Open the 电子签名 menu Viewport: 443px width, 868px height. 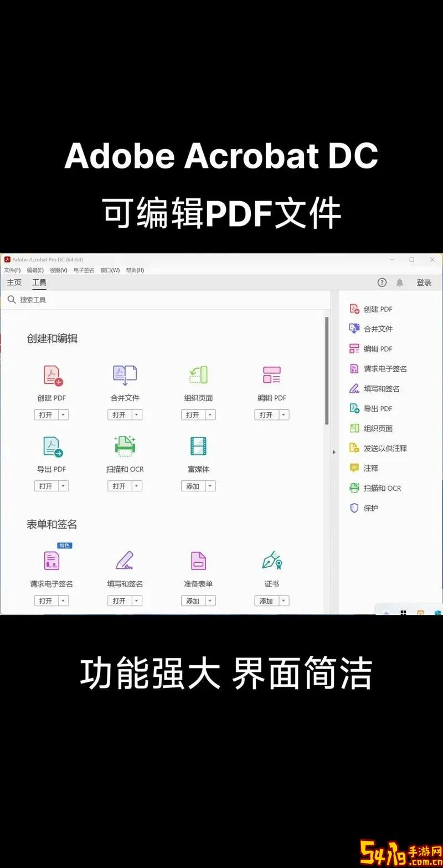(84, 270)
